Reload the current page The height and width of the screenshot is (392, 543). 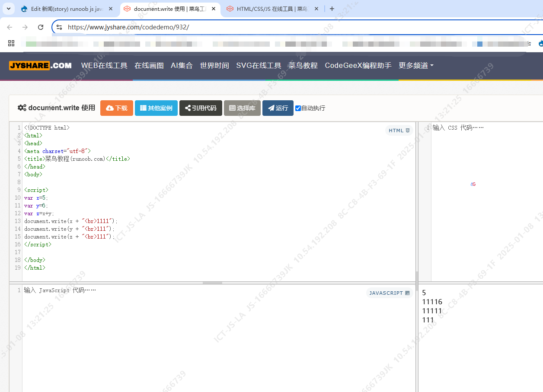coord(41,27)
